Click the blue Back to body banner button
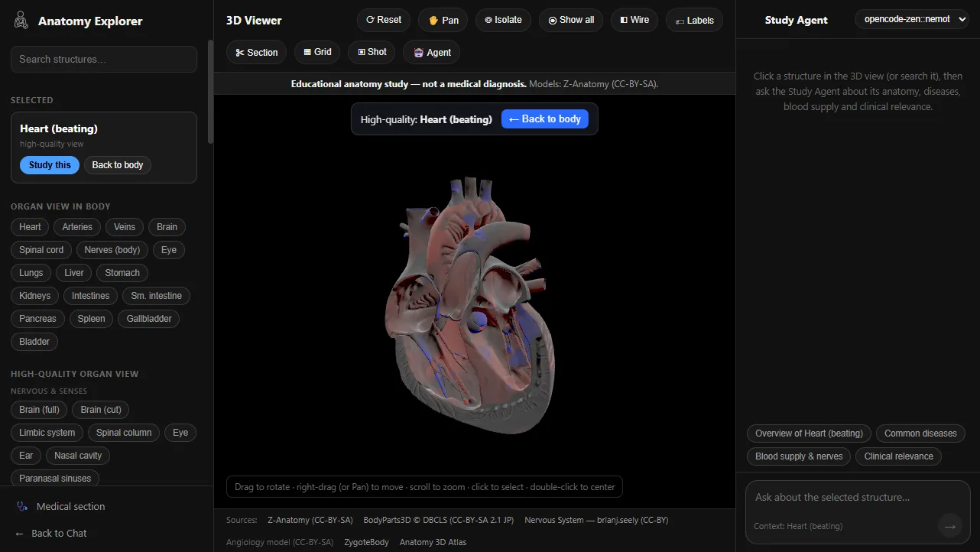The image size is (980, 552). pyautogui.click(x=545, y=119)
